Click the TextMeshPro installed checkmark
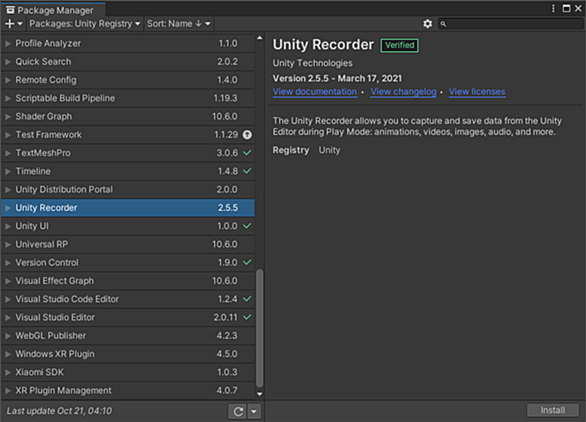The image size is (586, 422). point(247,153)
